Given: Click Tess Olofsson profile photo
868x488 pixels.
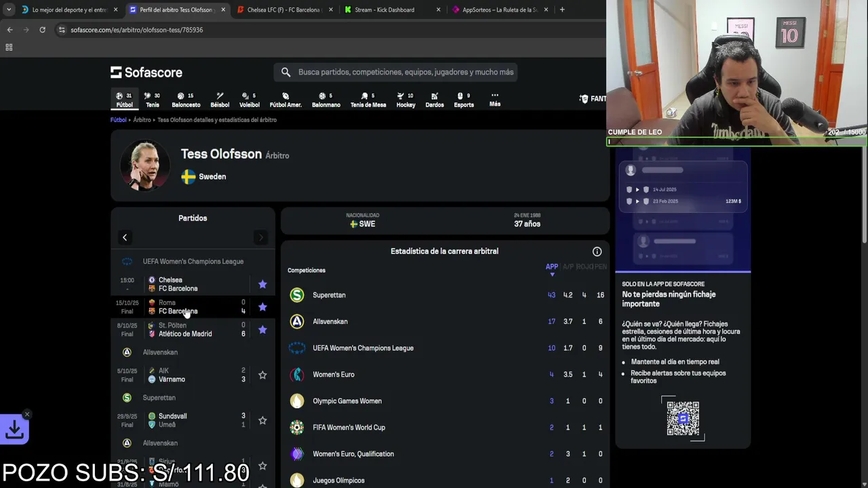Looking at the screenshot, I should [x=144, y=165].
